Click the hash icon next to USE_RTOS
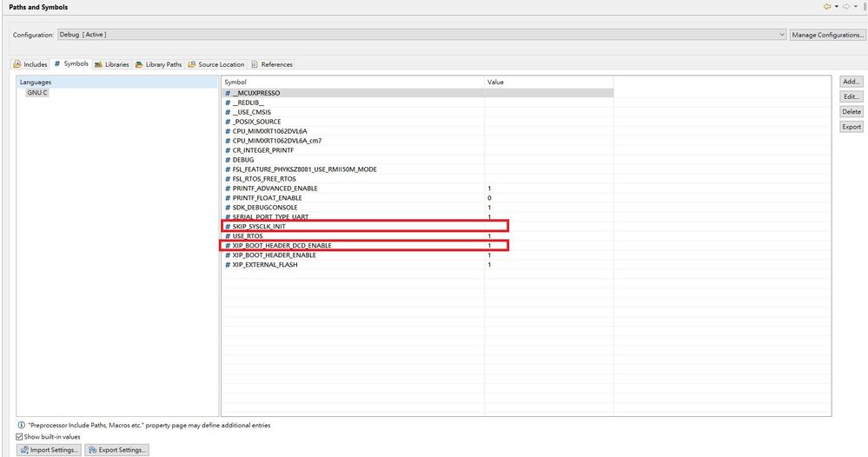This screenshot has height=457, width=868. [228, 236]
